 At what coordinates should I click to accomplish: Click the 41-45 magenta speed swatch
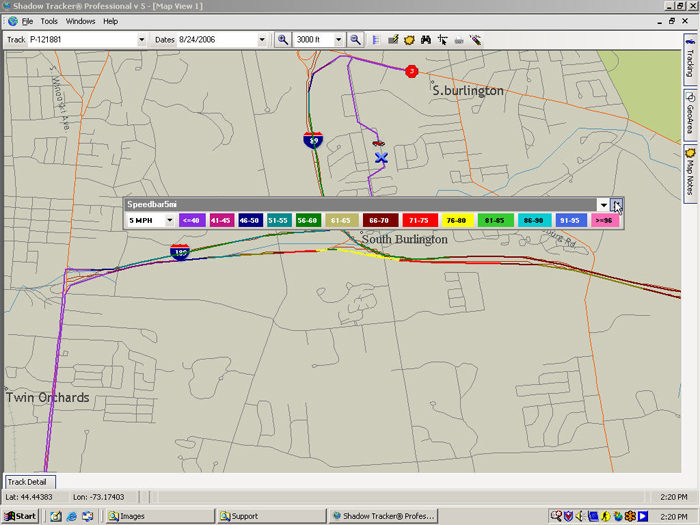point(221,220)
